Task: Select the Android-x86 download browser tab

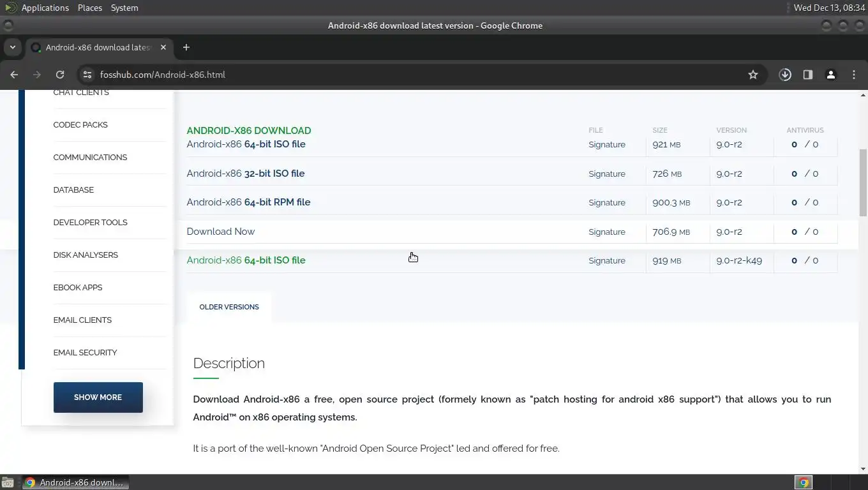Action: (98, 47)
